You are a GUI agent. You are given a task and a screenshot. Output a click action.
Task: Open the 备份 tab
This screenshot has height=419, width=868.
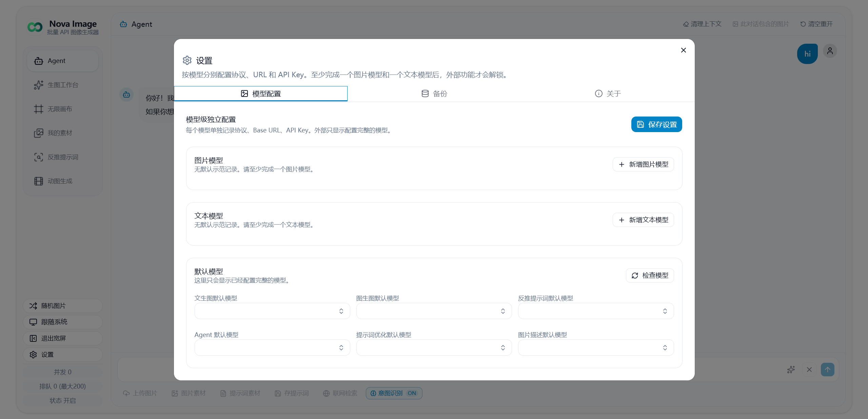(434, 93)
